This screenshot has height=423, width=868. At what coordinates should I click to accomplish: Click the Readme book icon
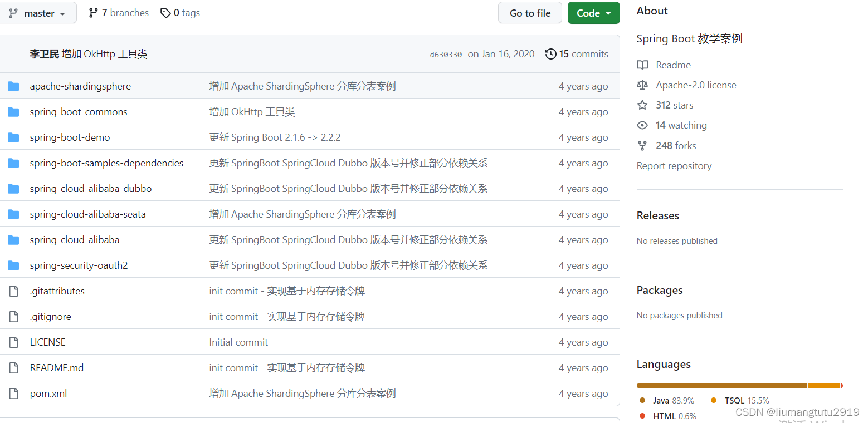(643, 65)
